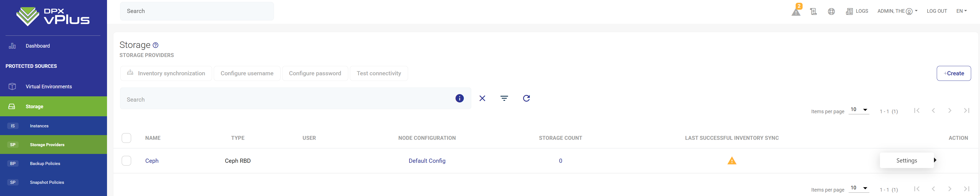Expand the Settings action arrow
Screen dimensions: 980x196
coord(935,160)
